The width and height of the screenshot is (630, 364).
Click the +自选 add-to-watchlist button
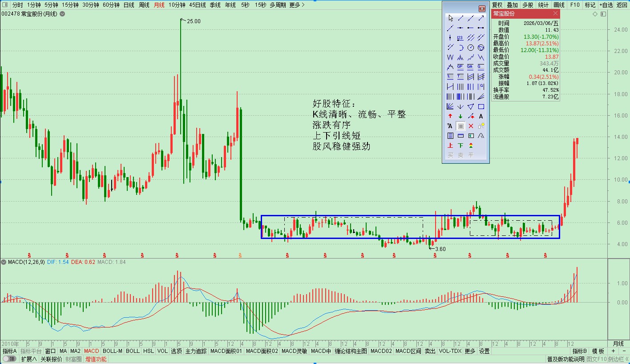click(x=606, y=5)
